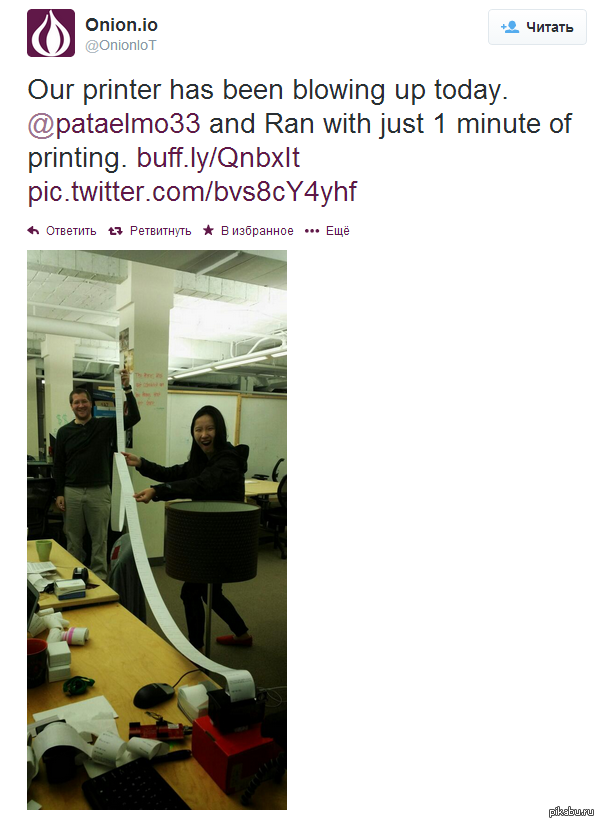Click the tweet text about printer
The width and height of the screenshot is (599, 823).
click(299, 141)
